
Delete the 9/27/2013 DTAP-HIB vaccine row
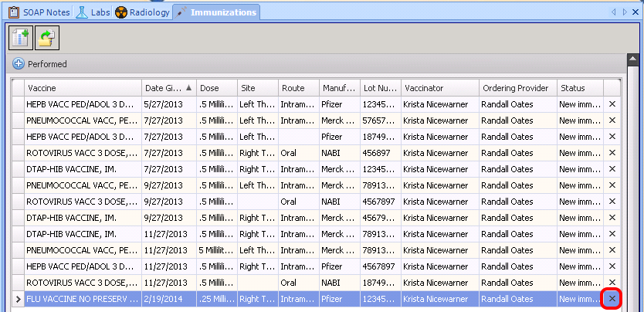tap(612, 218)
